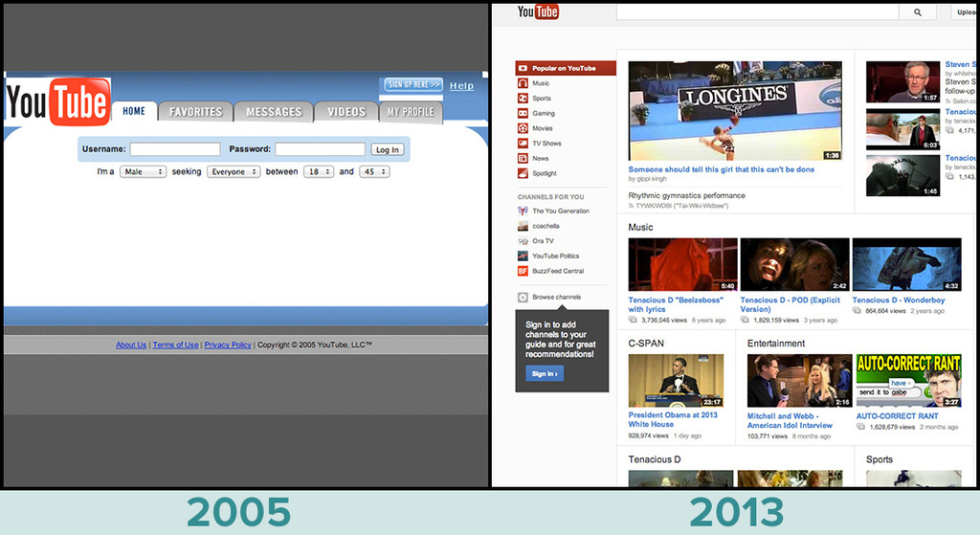Click the Mitchell and Webb title link
Image resolution: width=980 pixels, height=535 pixels.
790,420
